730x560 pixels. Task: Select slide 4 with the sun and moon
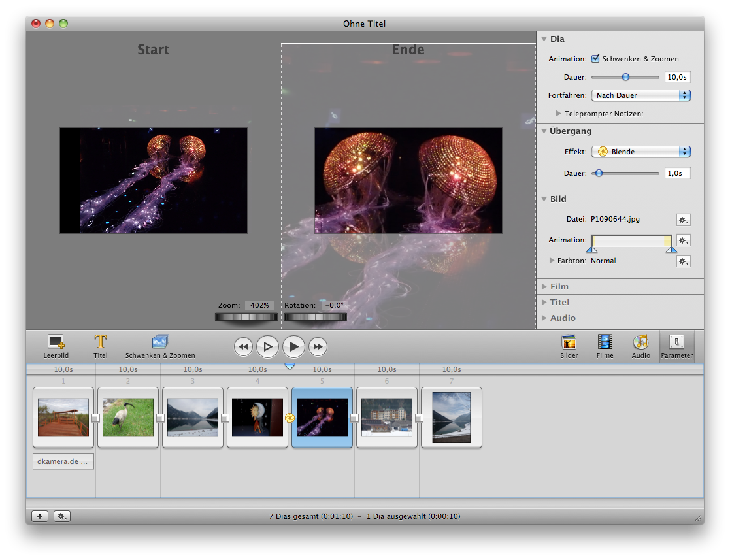tap(257, 418)
